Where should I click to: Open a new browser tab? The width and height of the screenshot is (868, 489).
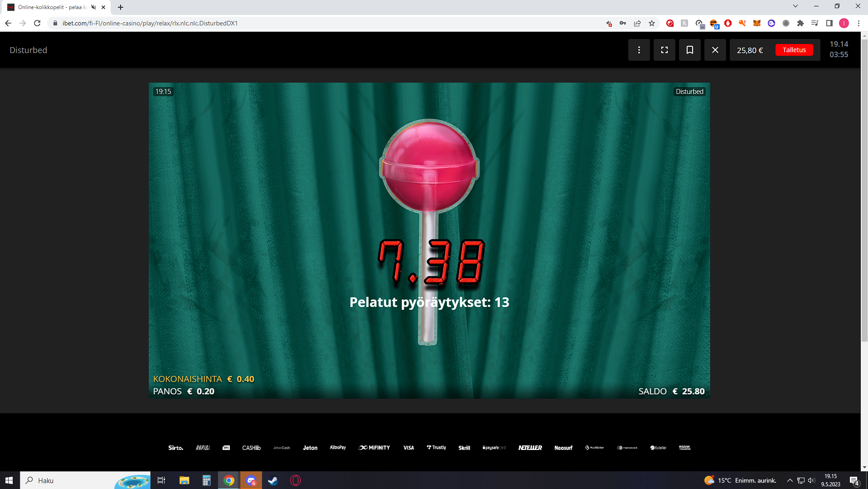pyautogui.click(x=121, y=7)
